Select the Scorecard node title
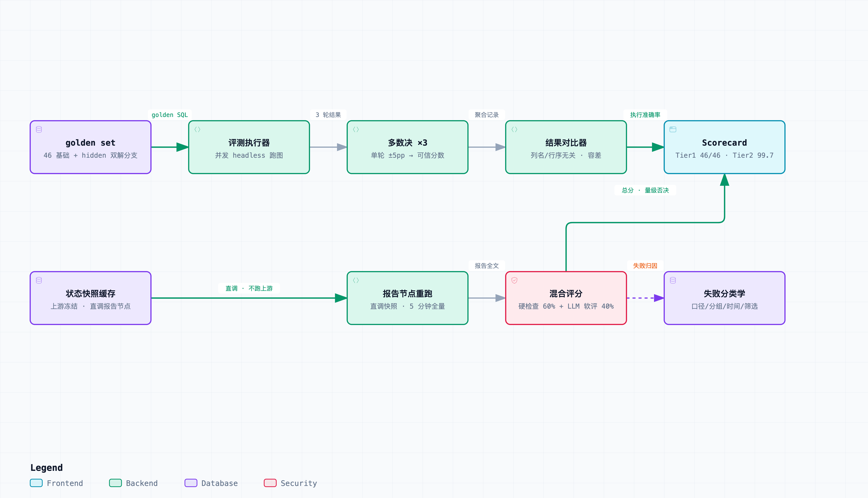 [724, 143]
